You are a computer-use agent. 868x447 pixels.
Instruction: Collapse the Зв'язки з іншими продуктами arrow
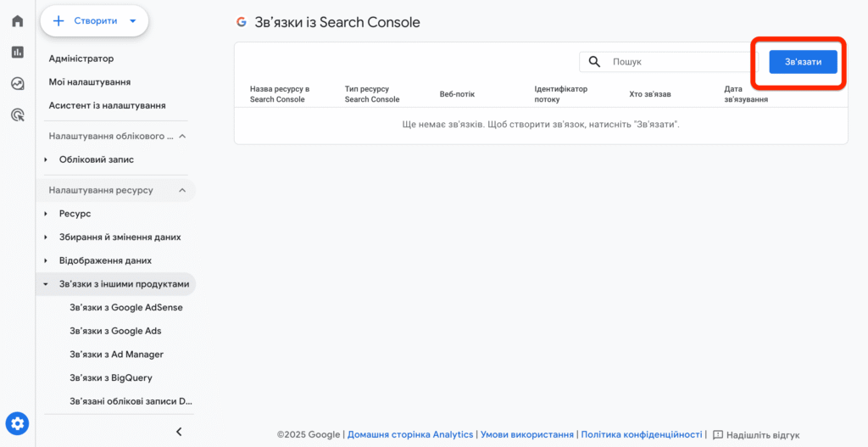[x=46, y=284]
